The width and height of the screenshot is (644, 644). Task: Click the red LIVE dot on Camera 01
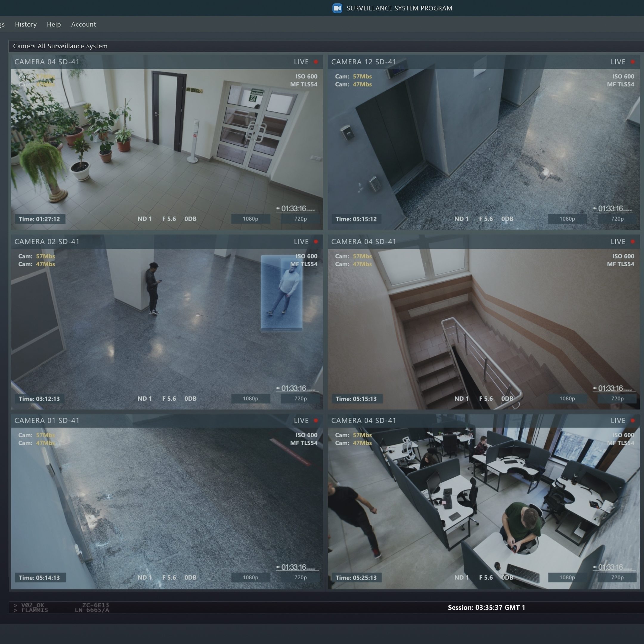coord(316,421)
